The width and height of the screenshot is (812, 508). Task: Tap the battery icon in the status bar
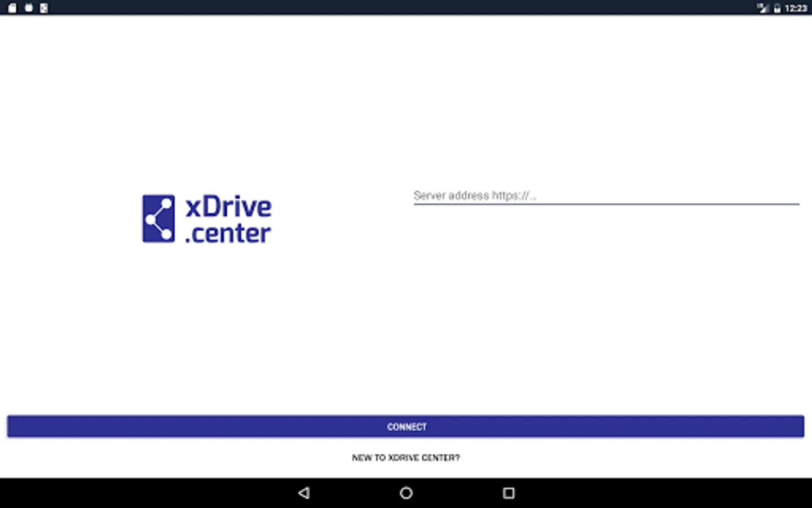[x=777, y=8]
